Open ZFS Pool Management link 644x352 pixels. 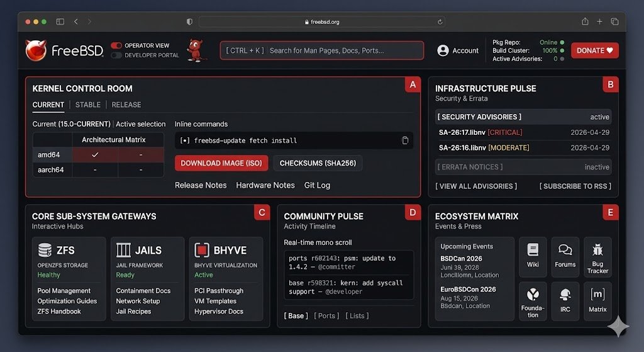(64, 291)
